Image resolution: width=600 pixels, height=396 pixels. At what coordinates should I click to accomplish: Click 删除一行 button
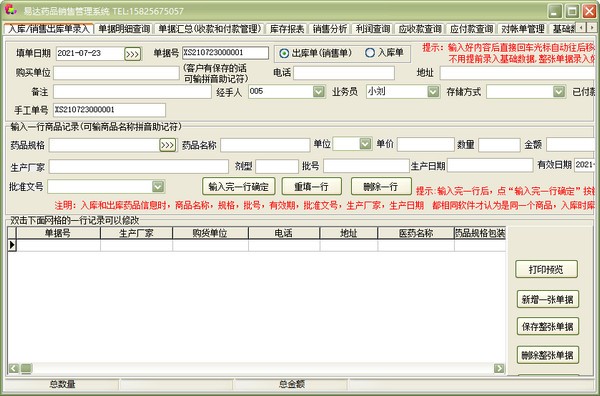(x=381, y=187)
